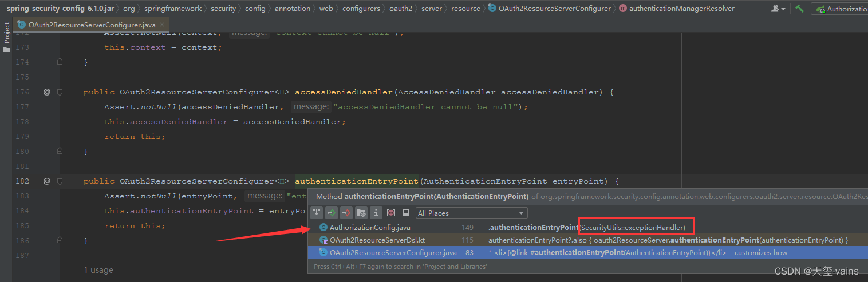Click the green Build hammer icon
868x282 pixels.
[800, 9]
